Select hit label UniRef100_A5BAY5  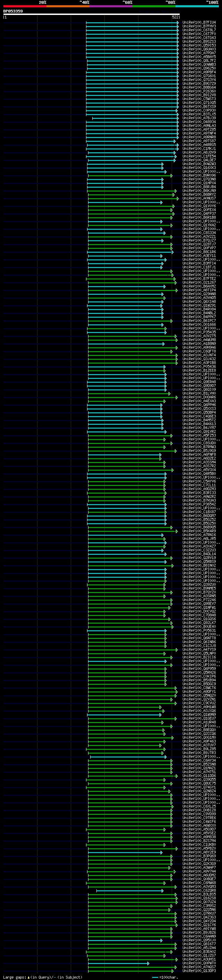pos(199,57)
